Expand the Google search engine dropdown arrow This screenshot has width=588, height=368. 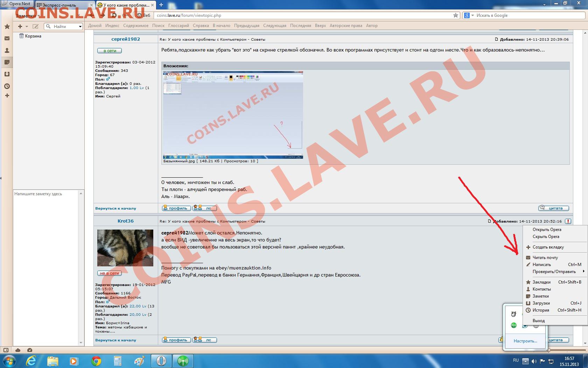pos(472,15)
